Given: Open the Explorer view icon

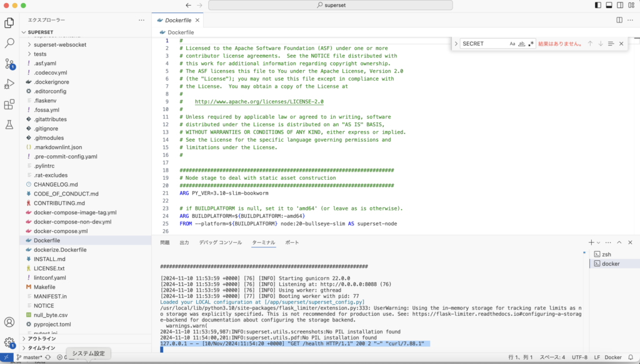Looking at the screenshot, I should coord(9,23).
